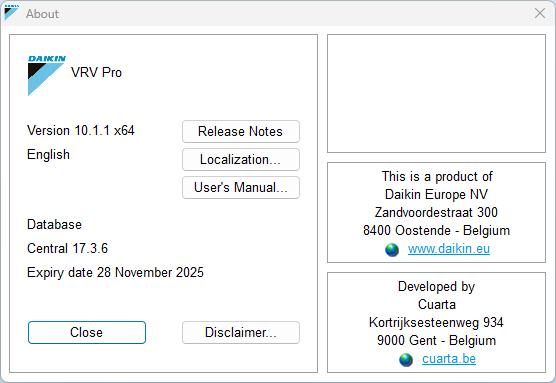Click the Database label

(54, 224)
